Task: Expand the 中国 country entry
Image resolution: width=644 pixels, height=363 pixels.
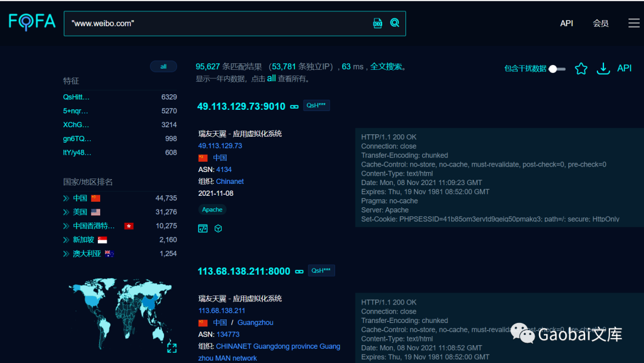Action: pyautogui.click(x=66, y=198)
